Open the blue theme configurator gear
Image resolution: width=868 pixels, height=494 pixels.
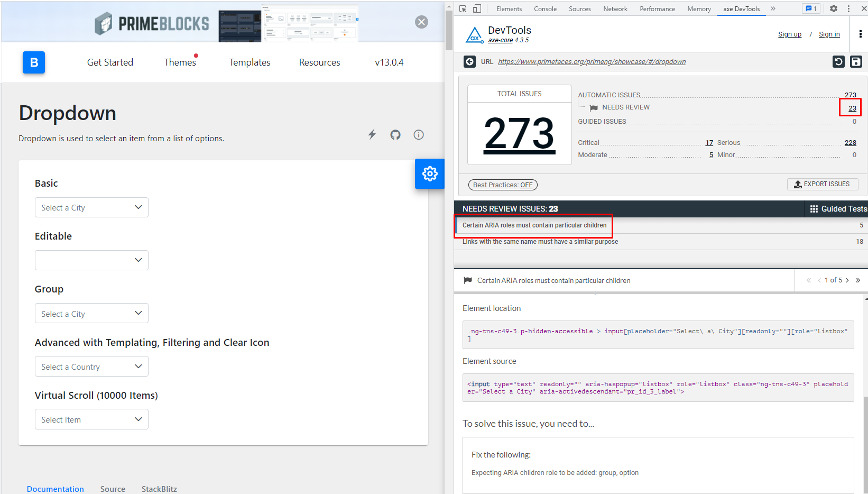coord(430,173)
